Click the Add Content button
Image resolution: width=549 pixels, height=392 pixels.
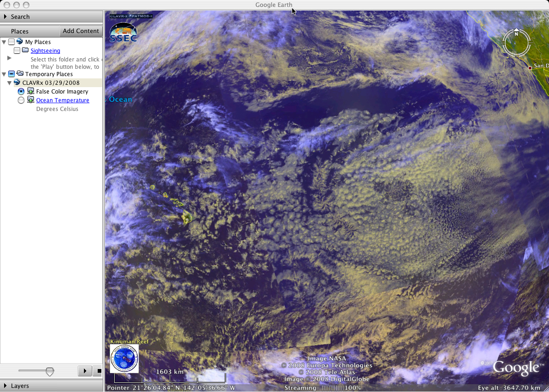[81, 31]
